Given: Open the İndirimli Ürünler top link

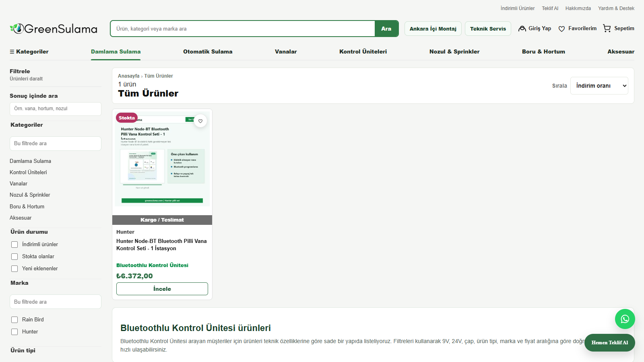Looking at the screenshot, I should [x=518, y=8].
